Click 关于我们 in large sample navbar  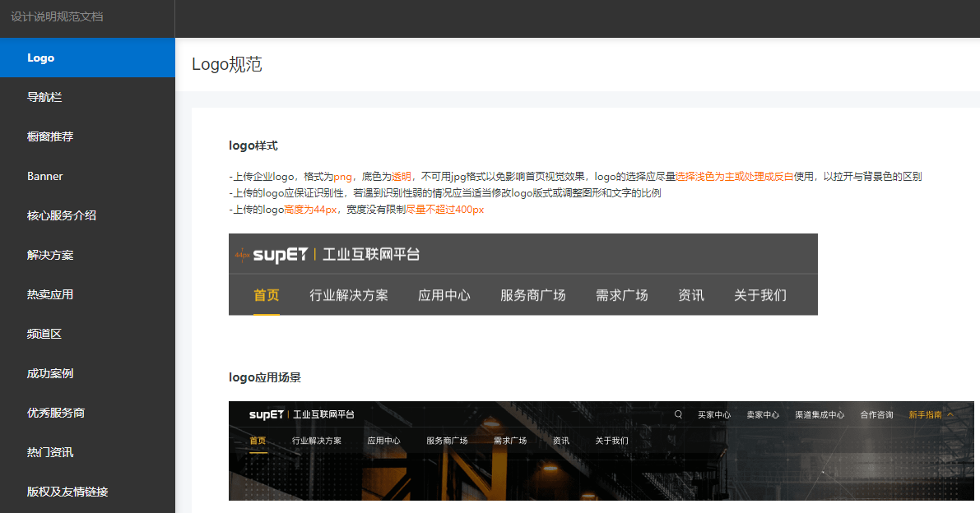click(x=760, y=295)
